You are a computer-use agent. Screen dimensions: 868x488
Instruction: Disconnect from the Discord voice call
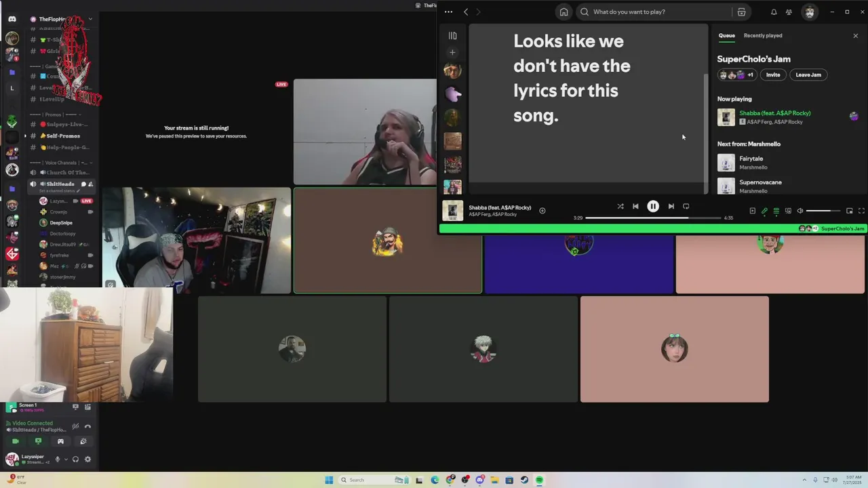pos(87,426)
